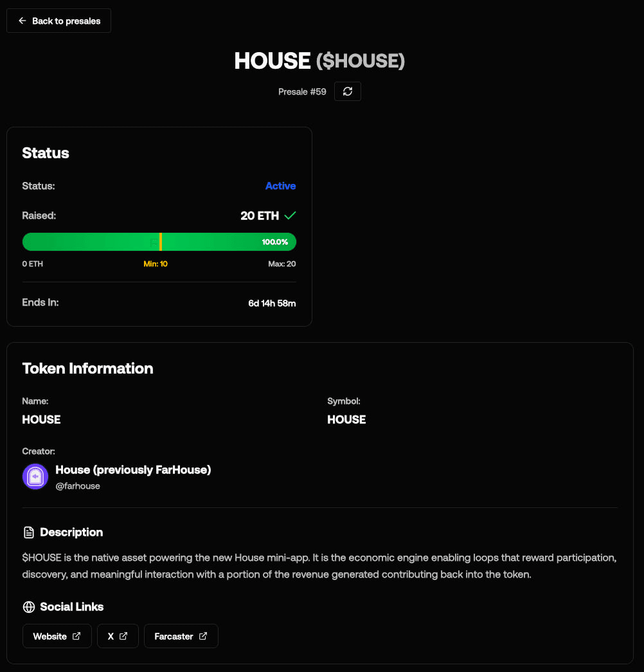Click the external link icon on X button

[x=123, y=636]
